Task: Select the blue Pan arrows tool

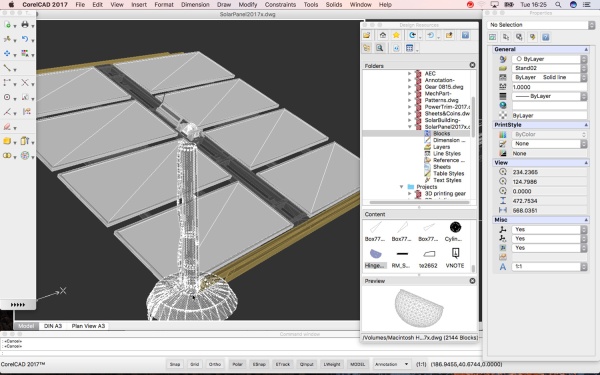Action: coord(7,53)
